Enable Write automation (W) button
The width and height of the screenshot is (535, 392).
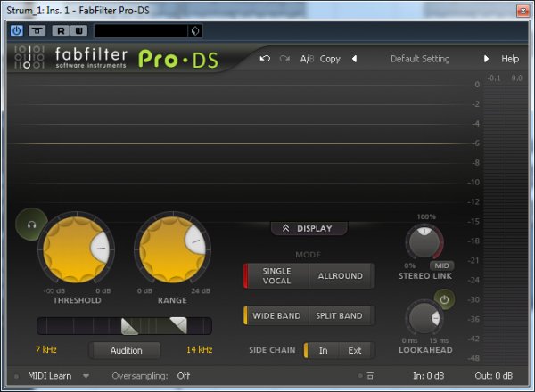pyautogui.click(x=78, y=30)
